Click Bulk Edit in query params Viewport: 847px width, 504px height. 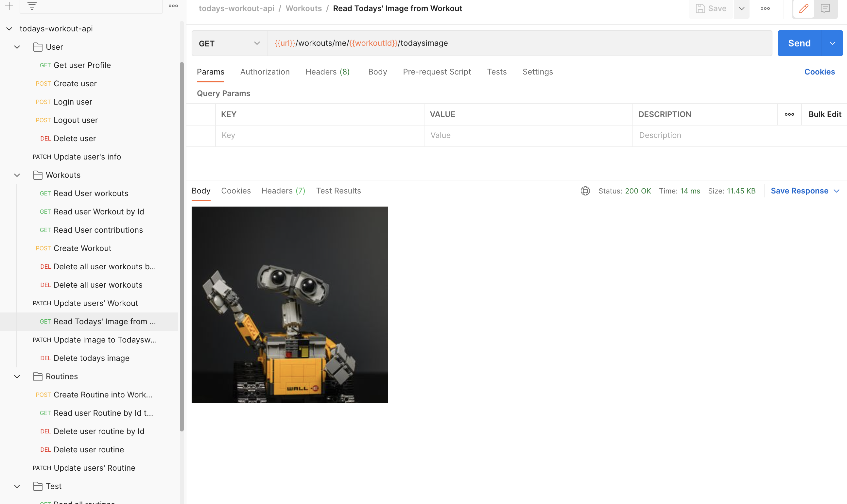[824, 114]
